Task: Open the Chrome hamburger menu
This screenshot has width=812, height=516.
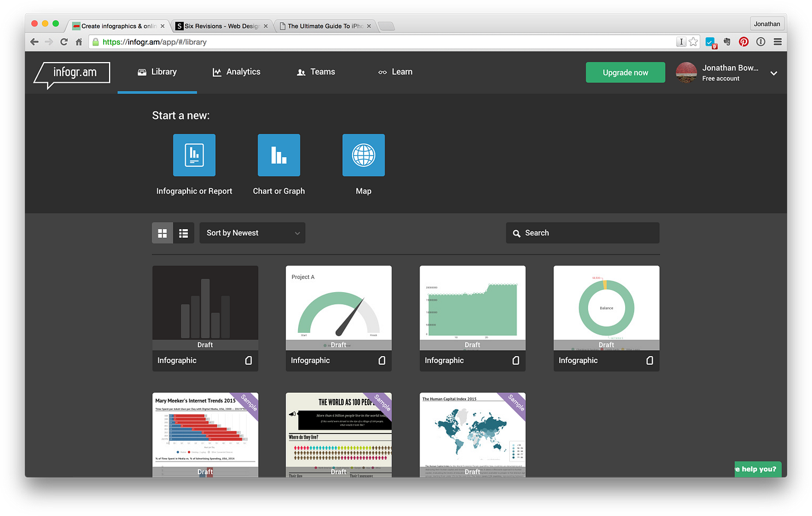Action: (x=778, y=42)
